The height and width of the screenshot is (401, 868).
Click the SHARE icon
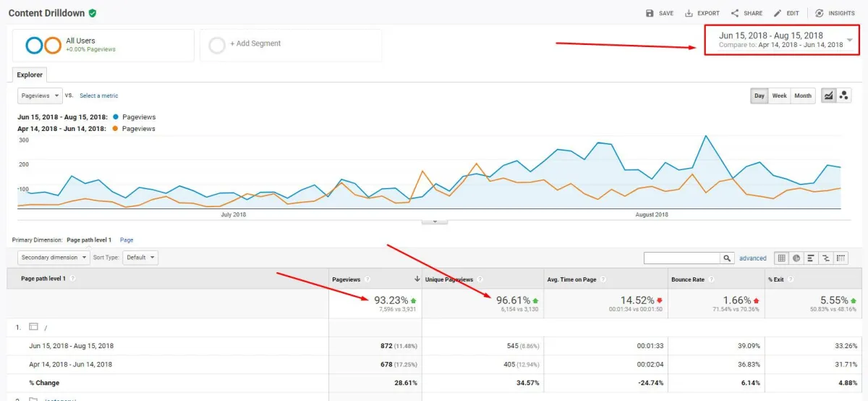734,13
